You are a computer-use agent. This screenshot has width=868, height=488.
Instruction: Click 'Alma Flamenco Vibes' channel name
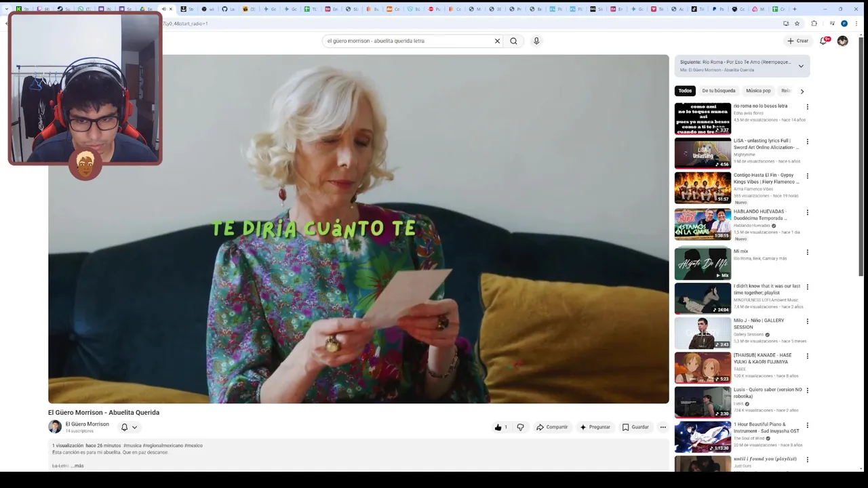tap(753, 189)
